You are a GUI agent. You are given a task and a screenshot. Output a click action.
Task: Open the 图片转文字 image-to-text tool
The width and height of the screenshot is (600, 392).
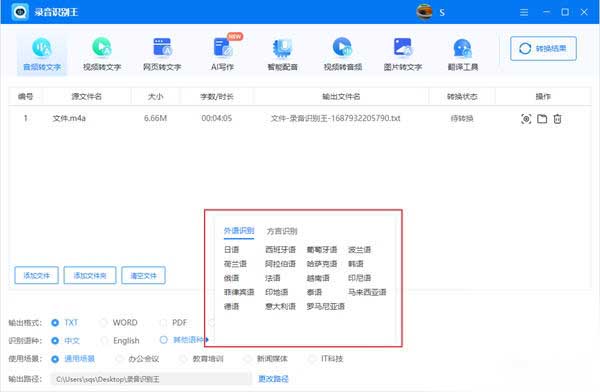pyautogui.click(x=403, y=54)
